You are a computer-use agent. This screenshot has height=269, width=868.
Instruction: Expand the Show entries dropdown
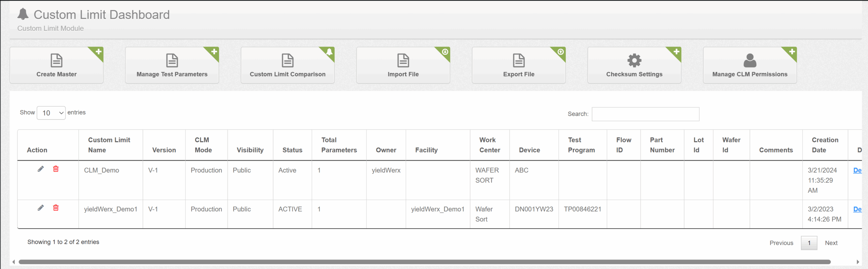click(51, 113)
